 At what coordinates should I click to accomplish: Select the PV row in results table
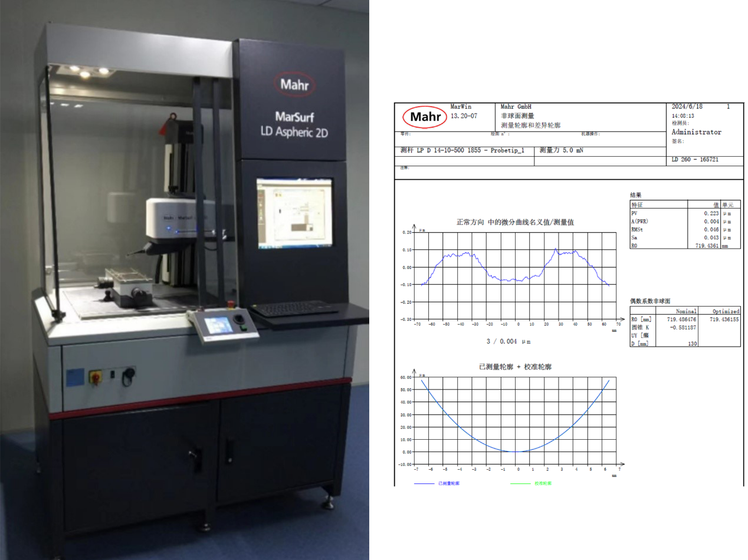(x=685, y=213)
